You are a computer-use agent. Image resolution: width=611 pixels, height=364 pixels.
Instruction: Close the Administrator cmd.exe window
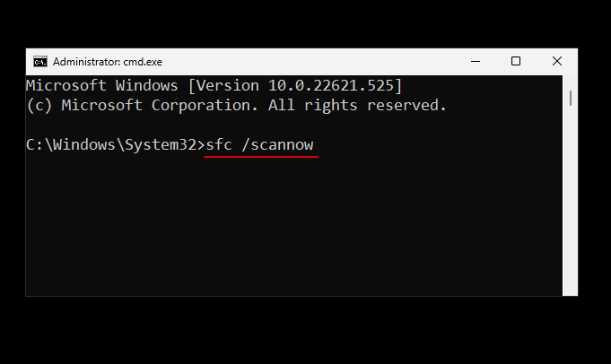coord(557,62)
